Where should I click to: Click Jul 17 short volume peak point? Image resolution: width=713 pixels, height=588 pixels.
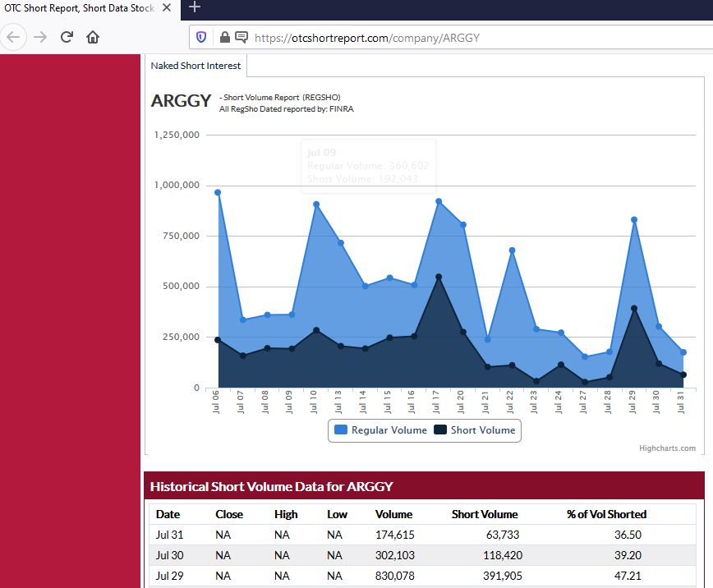pos(439,277)
